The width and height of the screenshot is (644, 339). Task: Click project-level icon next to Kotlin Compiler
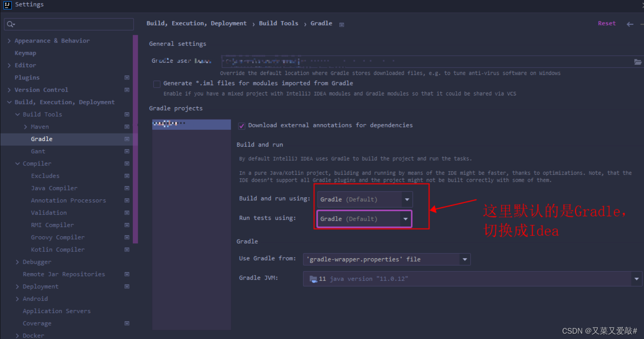(x=127, y=249)
